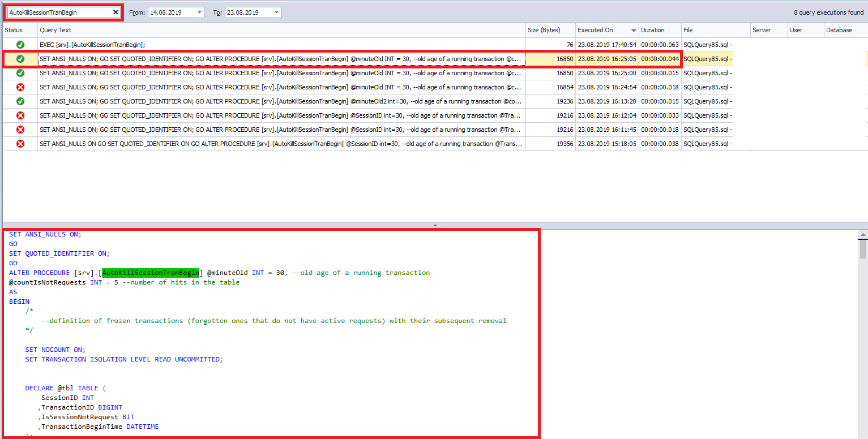Click the success status icon for the 16:25:00 execution
Image resolution: width=868 pixels, height=439 pixels.
coord(20,73)
